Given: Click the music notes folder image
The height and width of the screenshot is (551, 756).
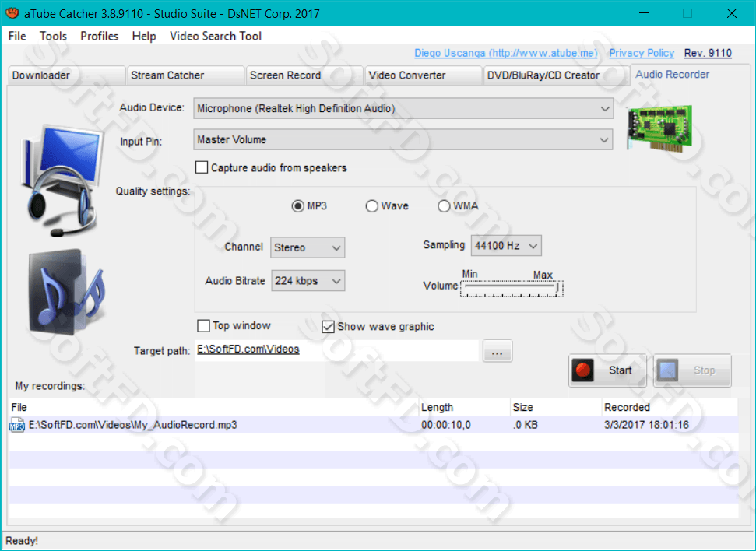Looking at the screenshot, I should pos(66,292).
